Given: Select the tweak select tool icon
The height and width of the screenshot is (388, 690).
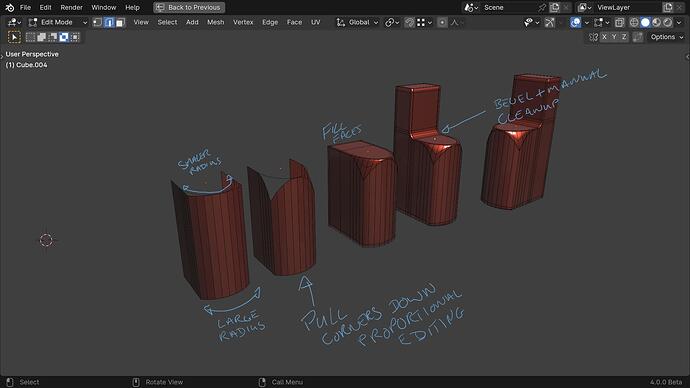Looking at the screenshot, I should [x=14, y=37].
